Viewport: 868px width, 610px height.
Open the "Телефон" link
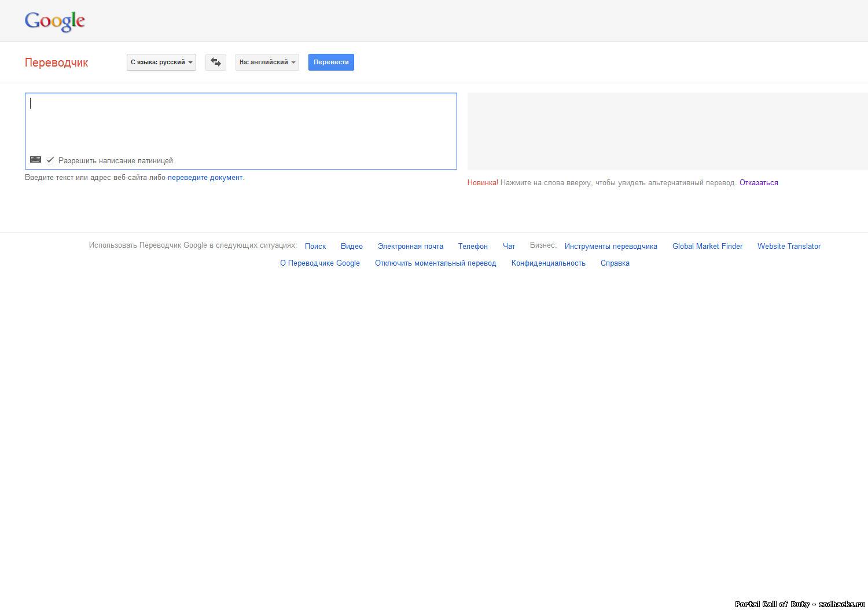[473, 247]
